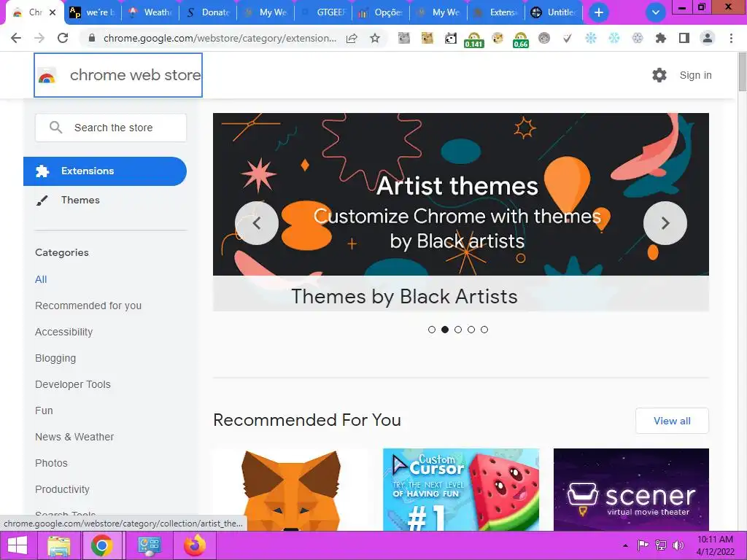Click the Search the store field
Screen dimensions: 747x560
[x=111, y=127]
